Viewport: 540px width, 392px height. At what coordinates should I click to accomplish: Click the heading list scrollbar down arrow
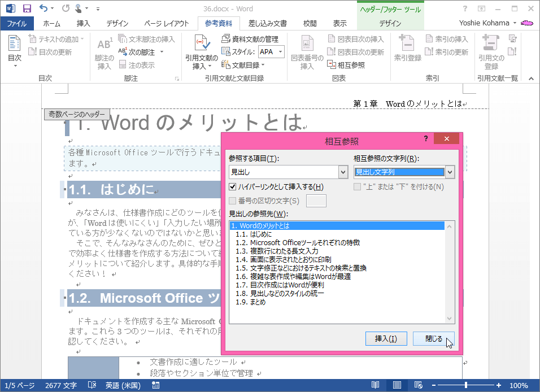click(449, 319)
